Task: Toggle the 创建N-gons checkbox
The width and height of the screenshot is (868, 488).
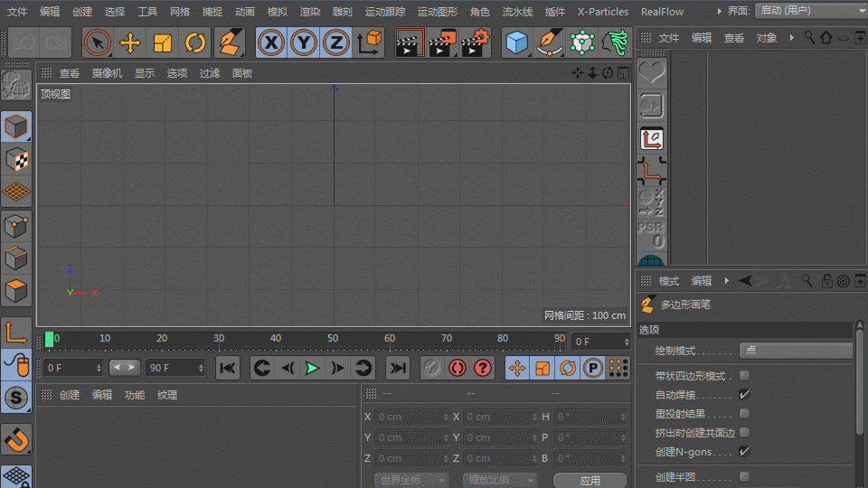Action: (744, 451)
